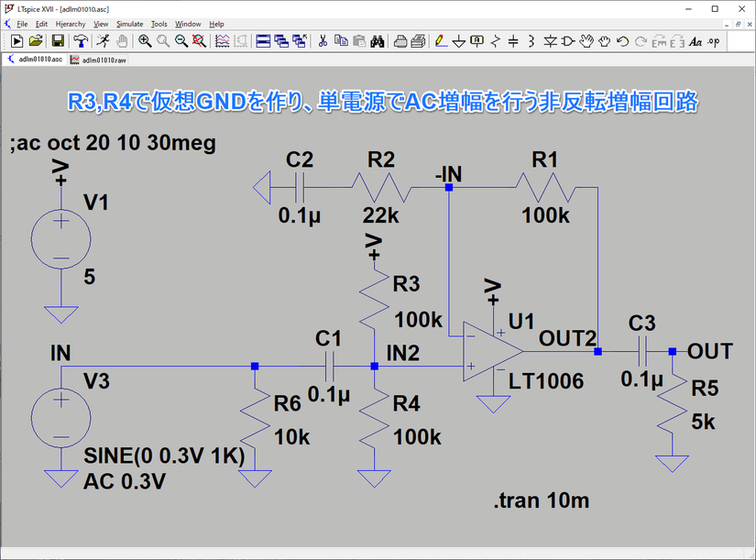This screenshot has height=560, width=756.
Task: Click the '.tran 10m' simulation directive
Action: tap(542, 500)
